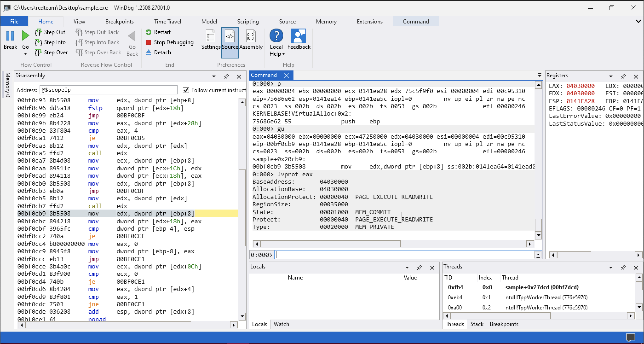Open the Feedback tool
The image size is (644, 344).
click(x=299, y=40)
